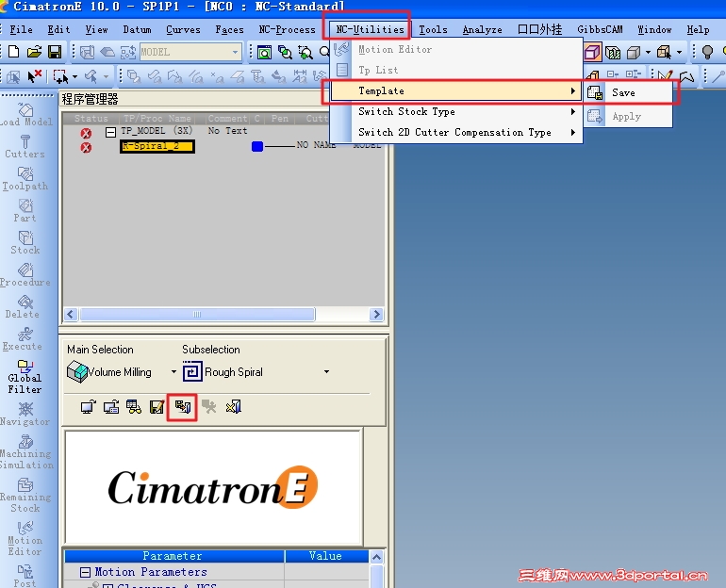This screenshot has height=588, width=726.
Task: Launch Machining Simulation from the NC guide
Action: pos(26,452)
